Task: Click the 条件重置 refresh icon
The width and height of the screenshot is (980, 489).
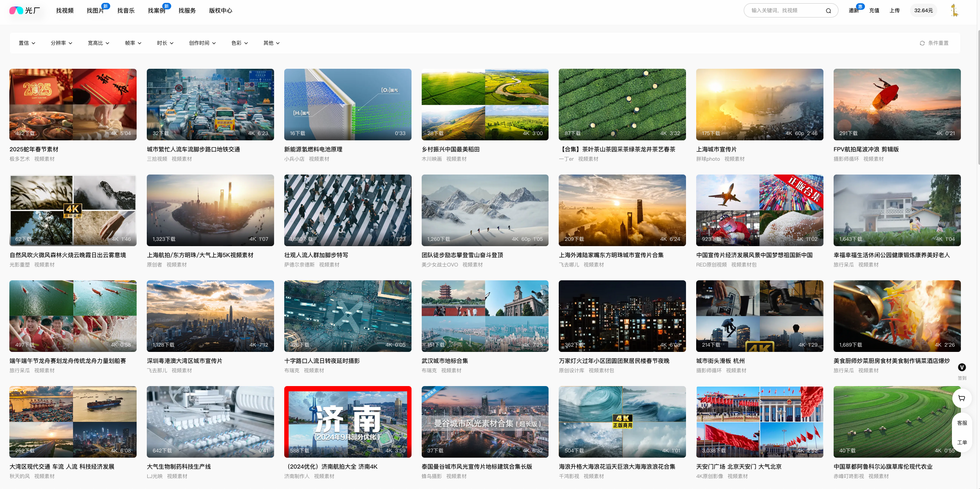Action: pyautogui.click(x=922, y=43)
